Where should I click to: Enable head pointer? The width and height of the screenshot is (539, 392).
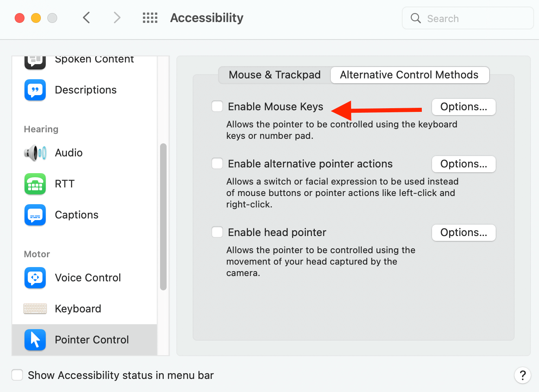tap(217, 232)
